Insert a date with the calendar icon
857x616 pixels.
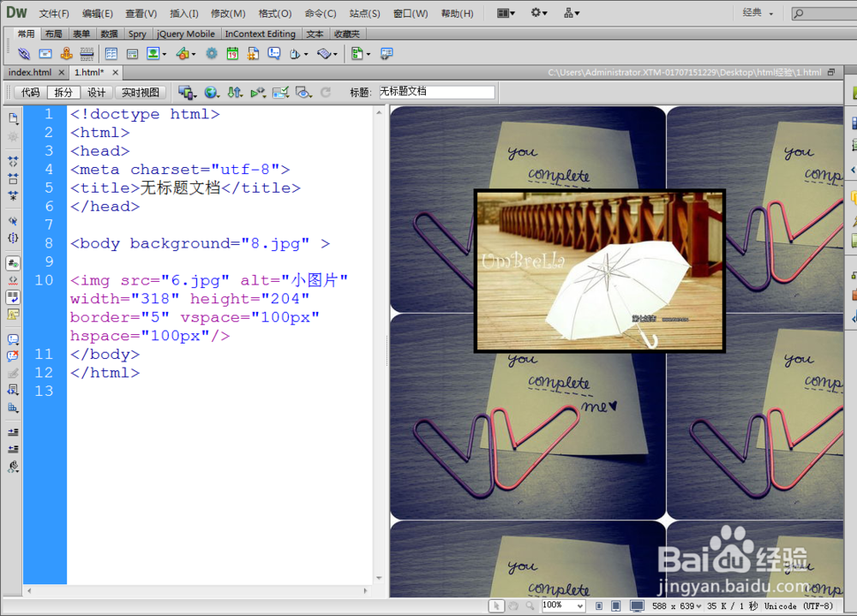(232, 54)
